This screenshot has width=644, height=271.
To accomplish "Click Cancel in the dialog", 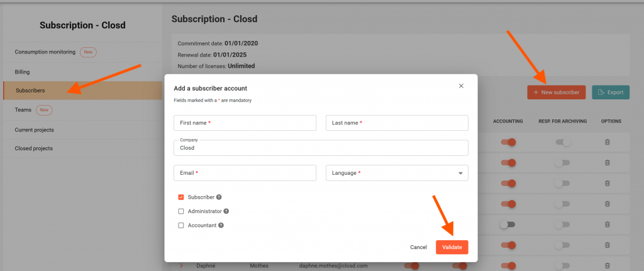I will 418,247.
